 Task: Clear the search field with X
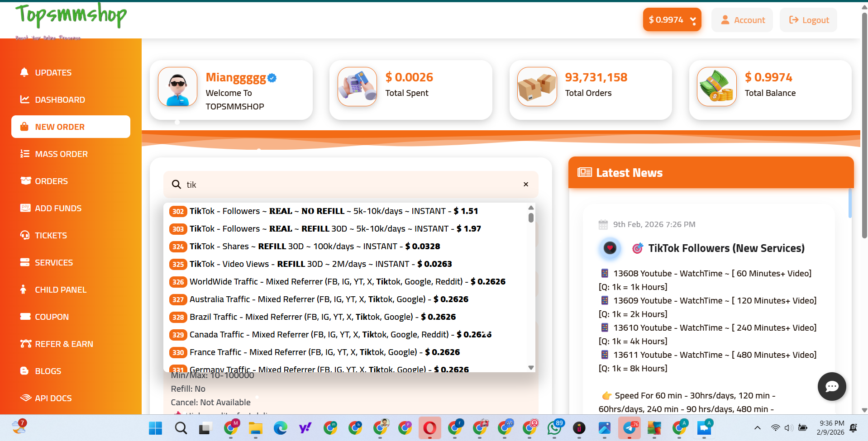(526, 184)
